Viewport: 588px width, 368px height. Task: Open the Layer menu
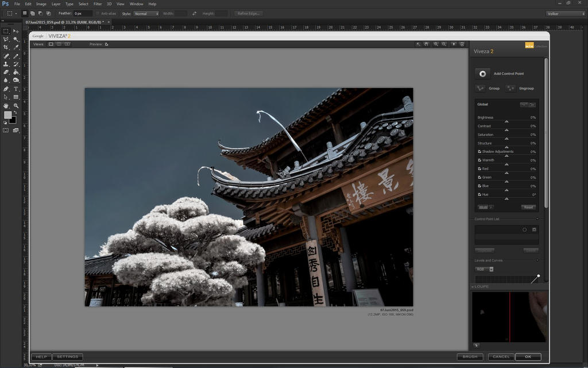[x=56, y=4]
